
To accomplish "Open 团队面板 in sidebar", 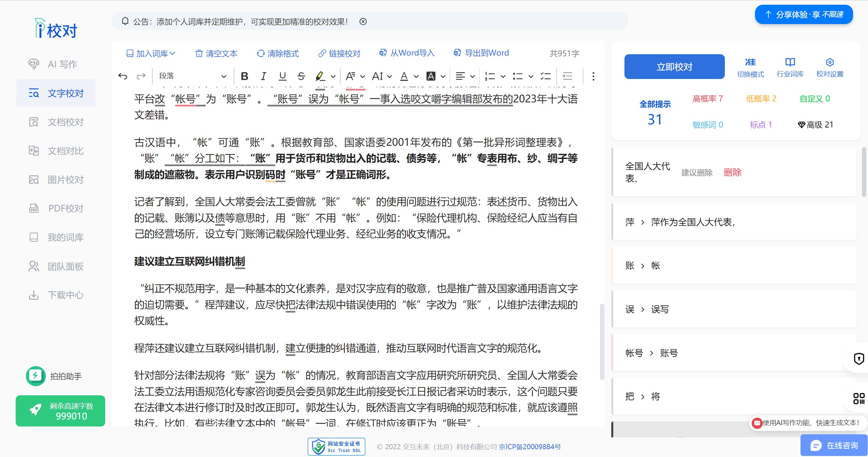I will pyautogui.click(x=56, y=266).
